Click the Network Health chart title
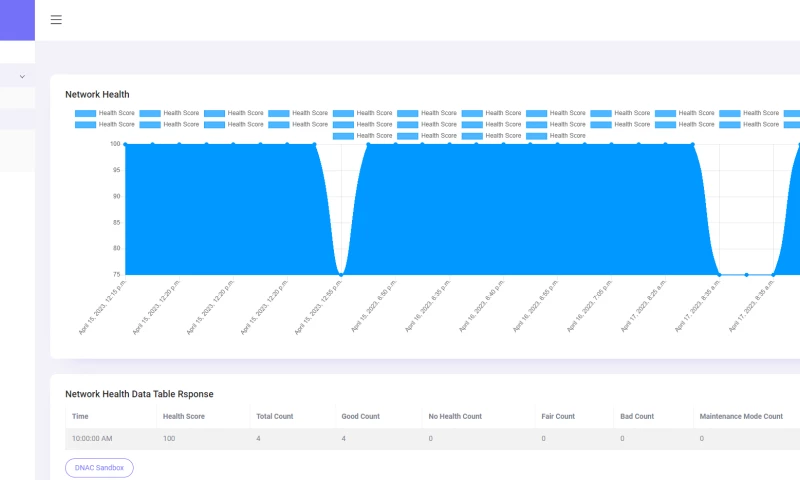The height and width of the screenshot is (480, 800). click(x=97, y=94)
